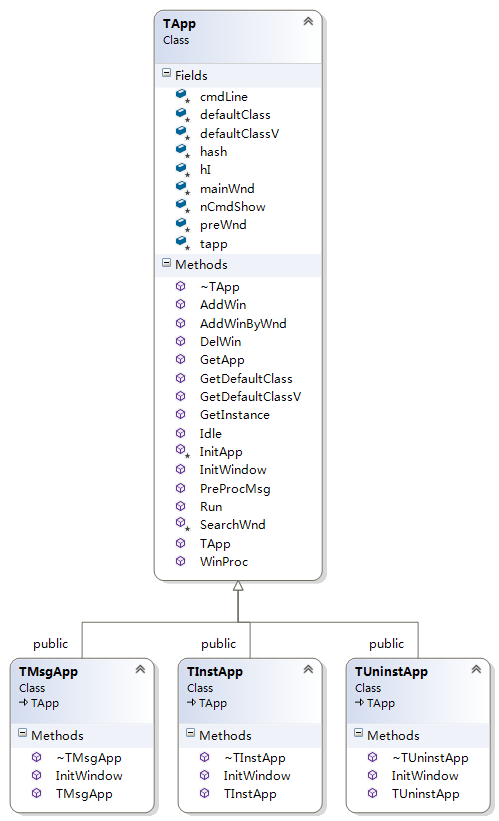
Task: Click the method icon beside WinProc
Action: tap(181, 561)
